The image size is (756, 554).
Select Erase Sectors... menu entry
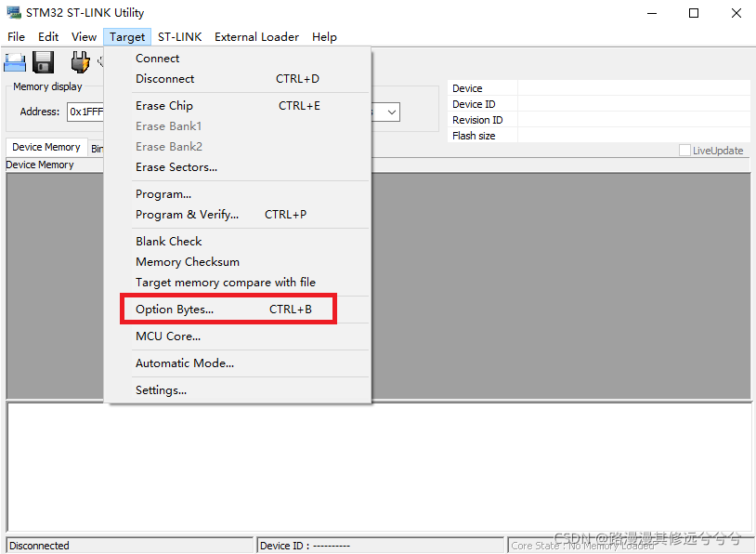click(x=238, y=167)
